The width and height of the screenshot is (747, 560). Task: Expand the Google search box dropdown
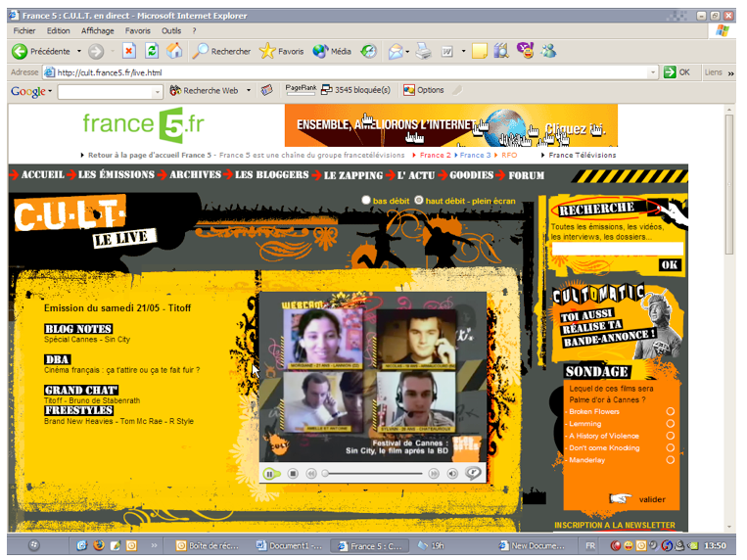158,91
